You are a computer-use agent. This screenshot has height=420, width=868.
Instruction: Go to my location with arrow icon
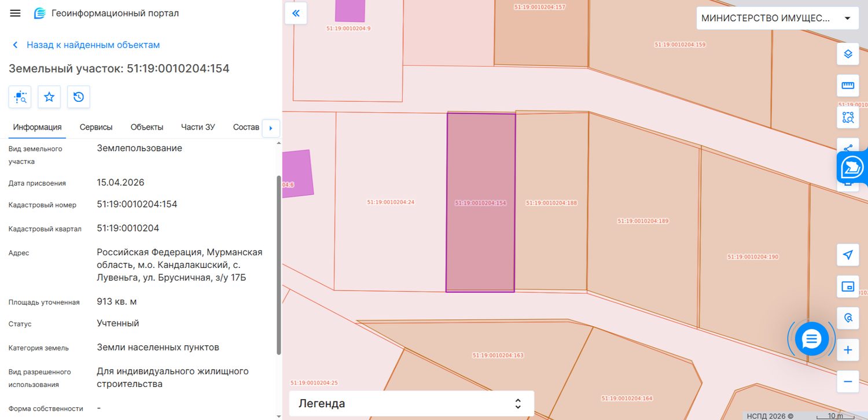click(x=848, y=255)
